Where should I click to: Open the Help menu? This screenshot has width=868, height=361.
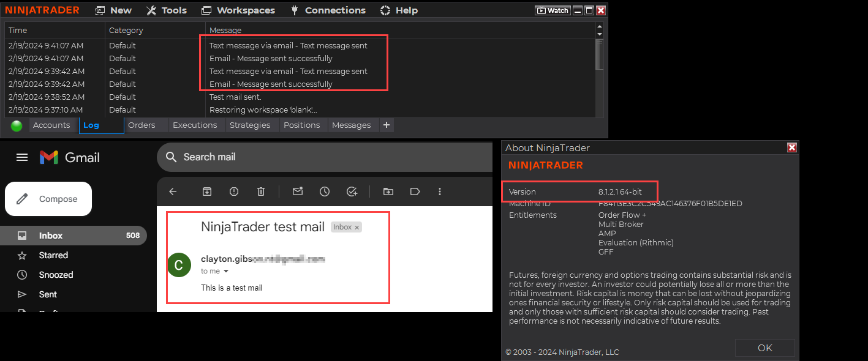point(399,10)
